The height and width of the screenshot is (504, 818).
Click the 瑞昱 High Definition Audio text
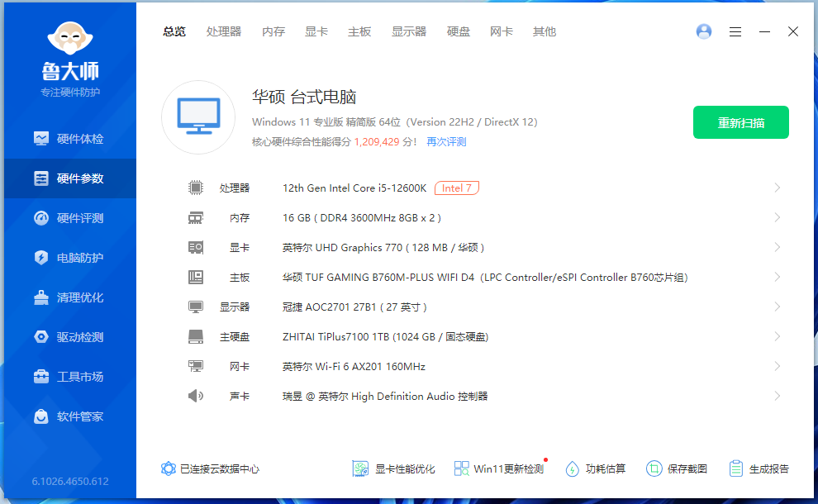click(385, 396)
